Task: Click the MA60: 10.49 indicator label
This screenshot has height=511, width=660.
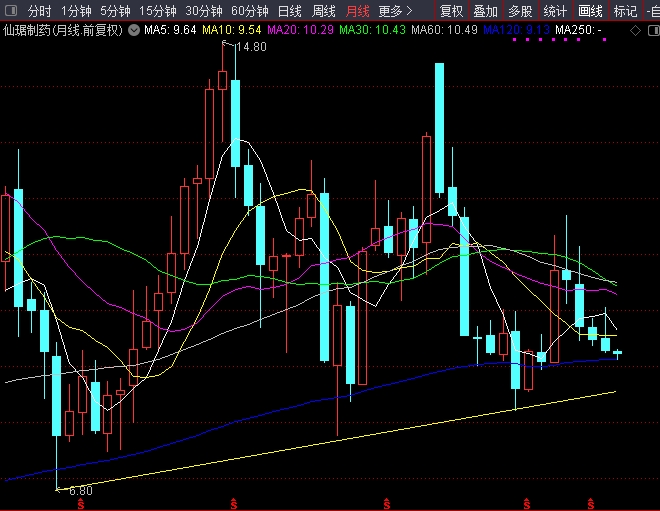Action: [x=444, y=30]
